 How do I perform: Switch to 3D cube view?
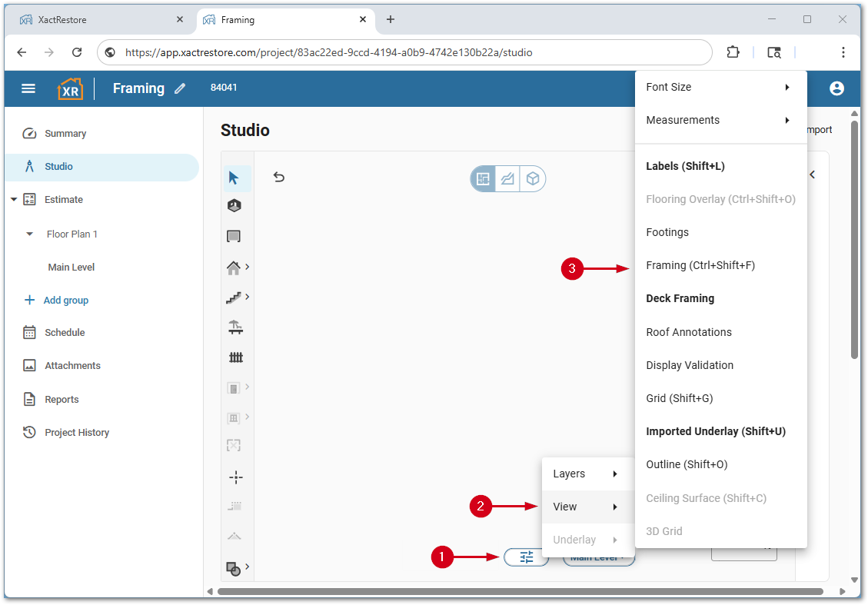tap(532, 179)
